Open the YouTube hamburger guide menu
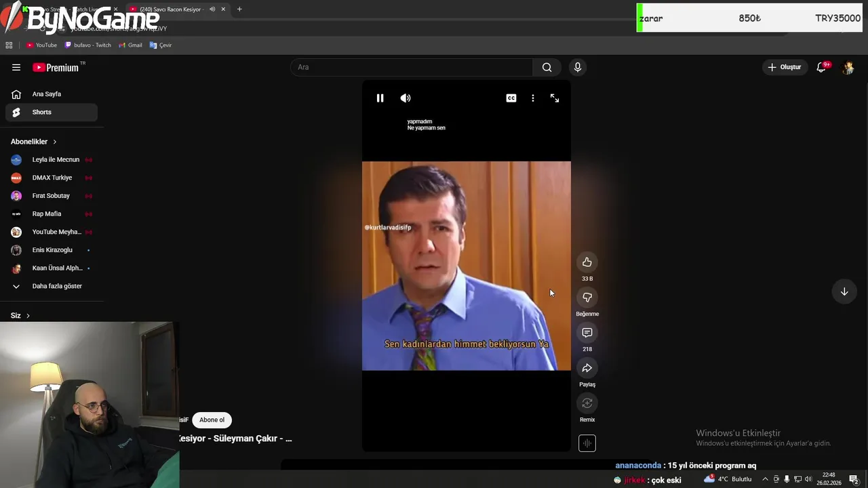 (16, 67)
